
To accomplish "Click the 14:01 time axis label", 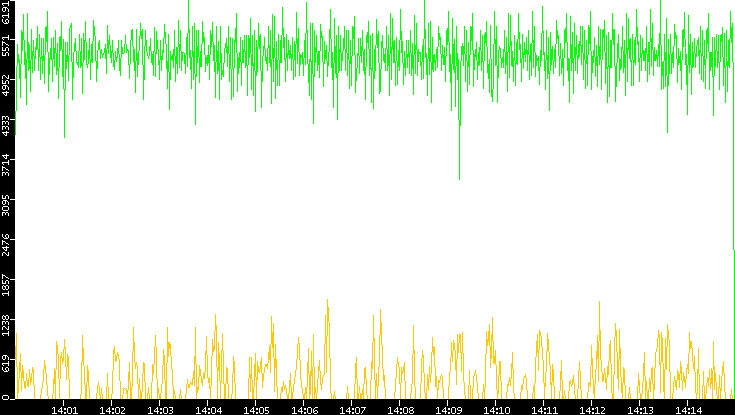I will click(x=64, y=411).
